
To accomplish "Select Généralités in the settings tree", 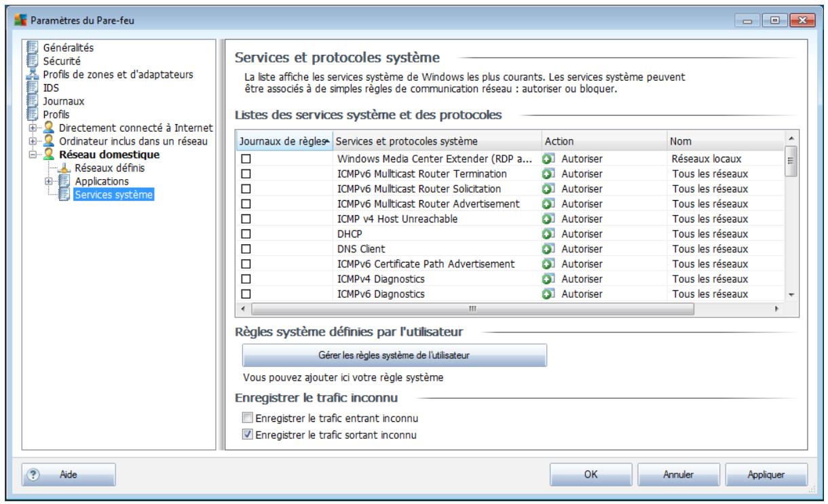I will click(69, 49).
